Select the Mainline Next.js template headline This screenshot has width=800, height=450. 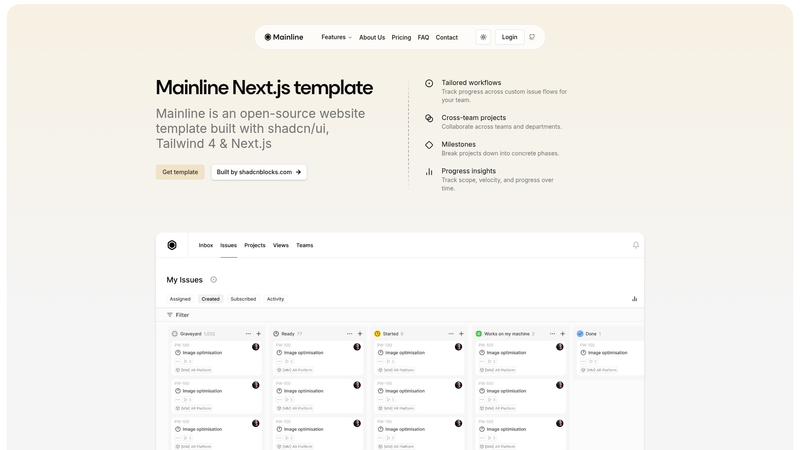(x=264, y=88)
